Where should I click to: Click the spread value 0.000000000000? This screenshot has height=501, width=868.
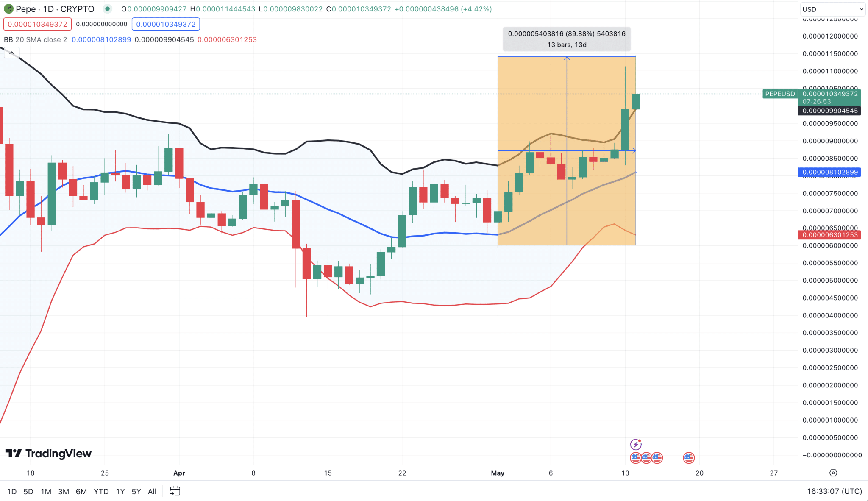point(102,24)
